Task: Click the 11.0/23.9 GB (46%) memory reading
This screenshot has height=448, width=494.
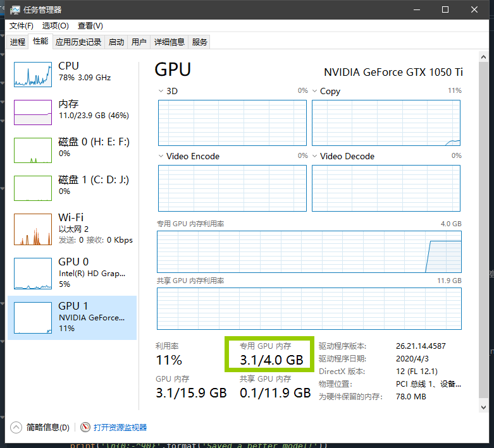Action: point(94,116)
